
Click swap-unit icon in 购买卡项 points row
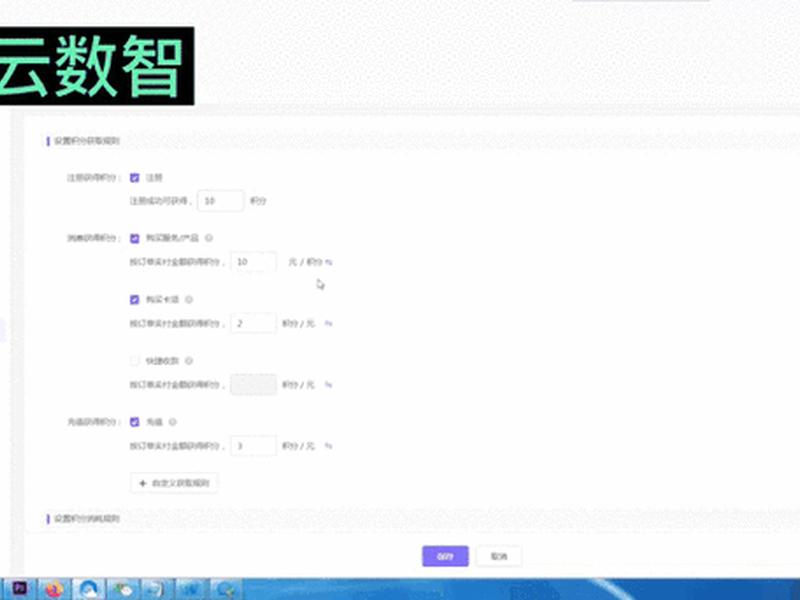pos(329,323)
